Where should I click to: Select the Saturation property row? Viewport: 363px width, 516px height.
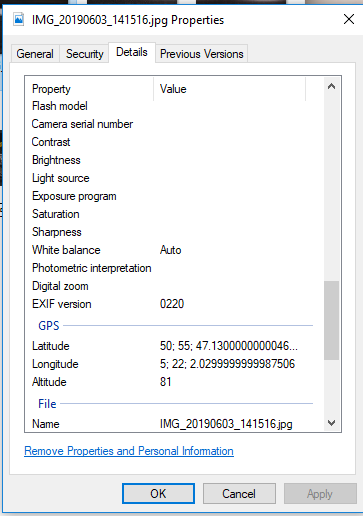coord(173,214)
